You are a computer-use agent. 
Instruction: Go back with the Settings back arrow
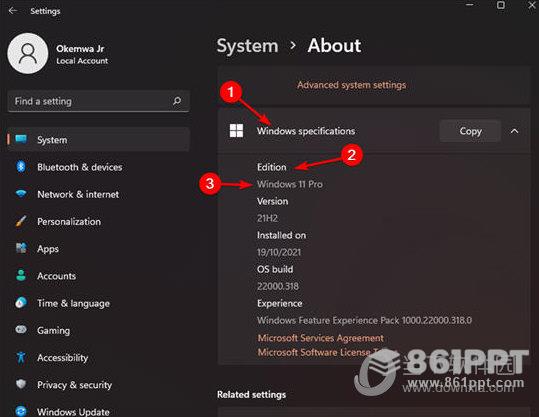13,11
